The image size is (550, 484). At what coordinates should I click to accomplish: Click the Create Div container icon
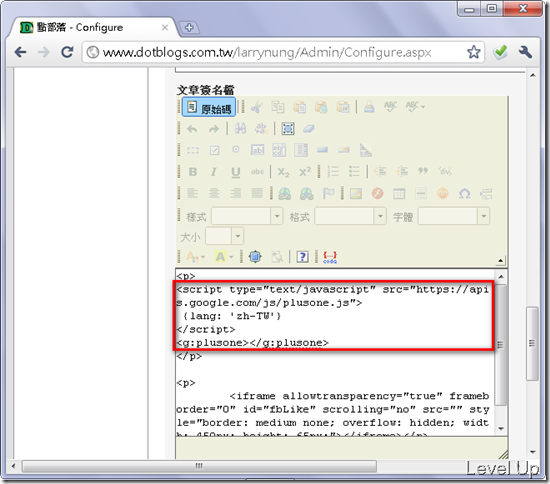point(445,171)
